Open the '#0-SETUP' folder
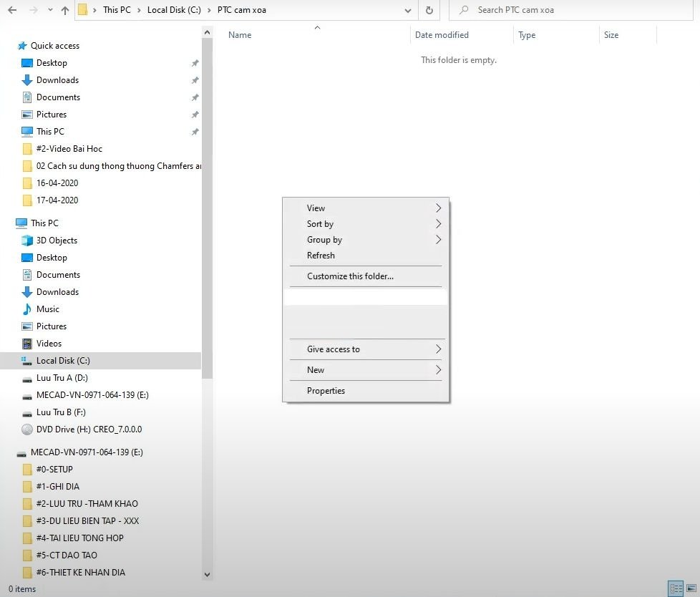The width and height of the screenshot is (700, 597). tap(54, 470)
